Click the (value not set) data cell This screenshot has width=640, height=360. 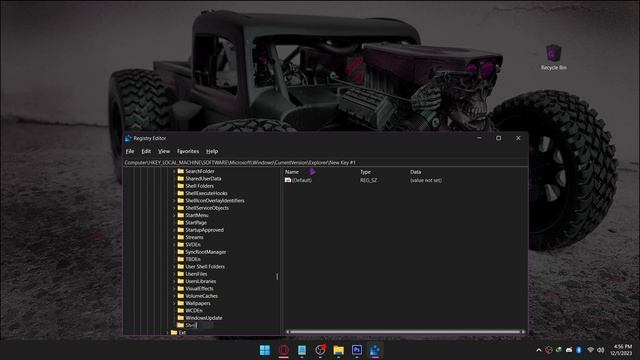coord(426,180)
